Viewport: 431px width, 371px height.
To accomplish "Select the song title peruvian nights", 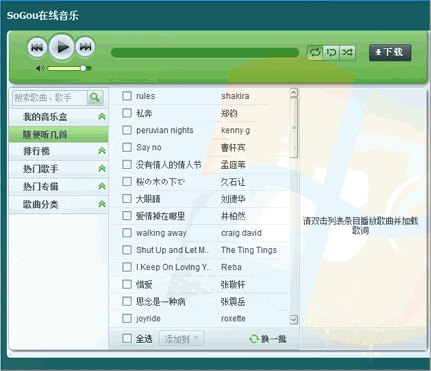I will (x=165, y=130).
